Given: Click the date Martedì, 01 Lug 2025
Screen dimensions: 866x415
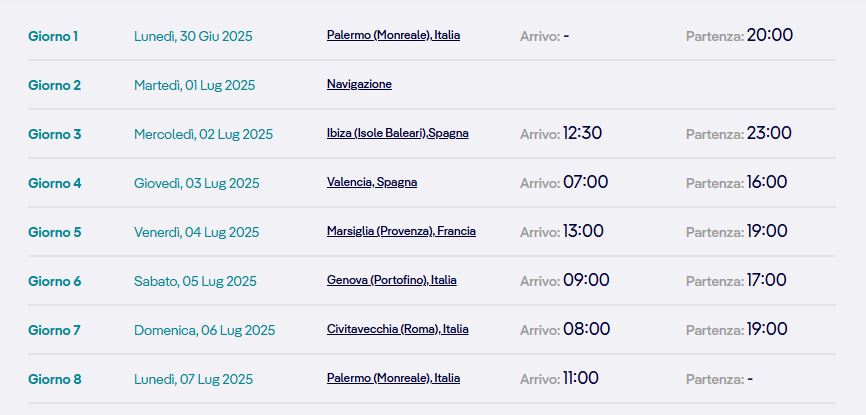Looking at the screenshot, I should click(194, 86).
